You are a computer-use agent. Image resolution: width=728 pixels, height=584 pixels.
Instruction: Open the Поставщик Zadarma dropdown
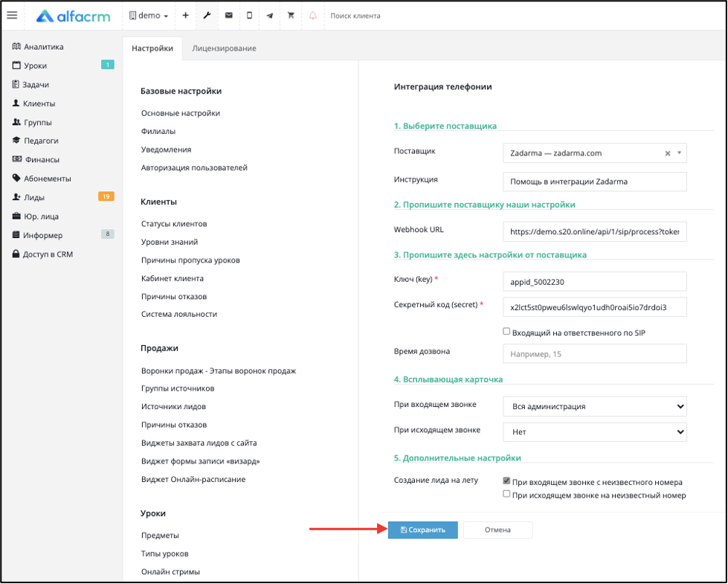coord(593,153)
